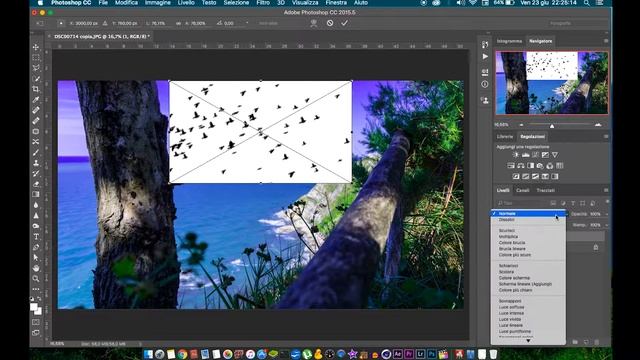Select the Type tool
This screenshot has width=640, height=360.
36,237
